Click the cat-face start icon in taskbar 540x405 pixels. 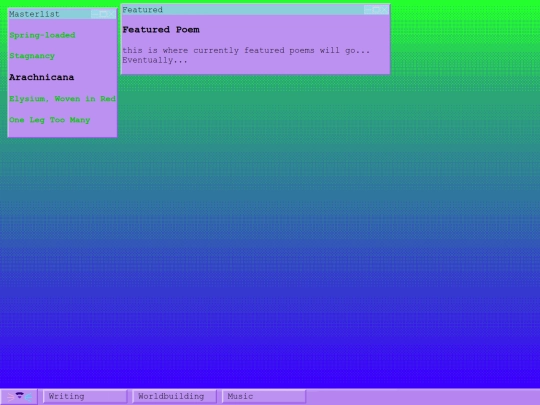[x=19, y=397]
